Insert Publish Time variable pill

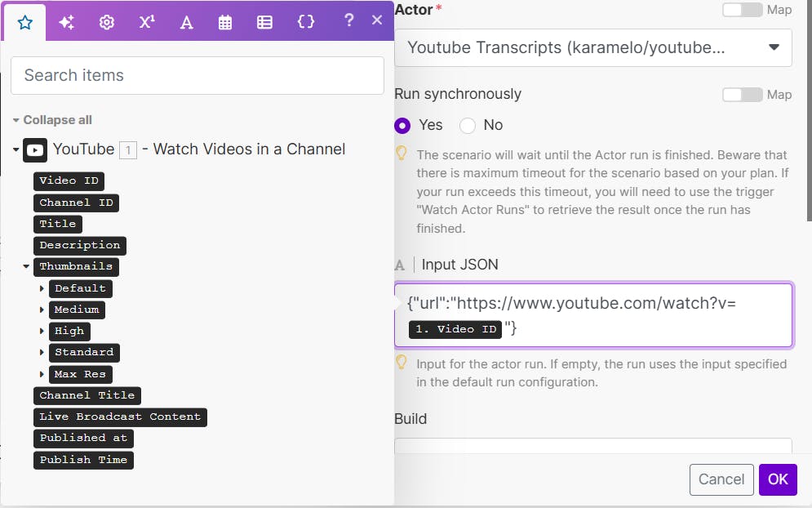tap(83, 460)
